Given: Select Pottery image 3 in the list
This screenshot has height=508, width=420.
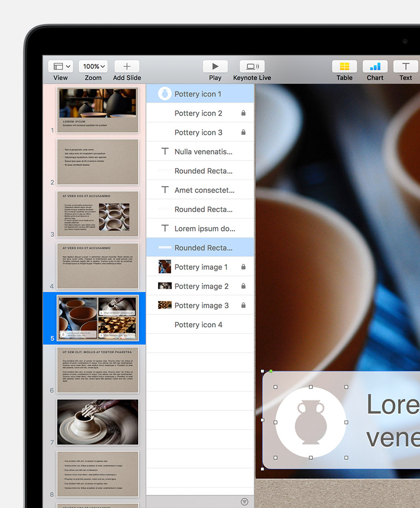Looking at the screenshot, I should coord(200,305).
